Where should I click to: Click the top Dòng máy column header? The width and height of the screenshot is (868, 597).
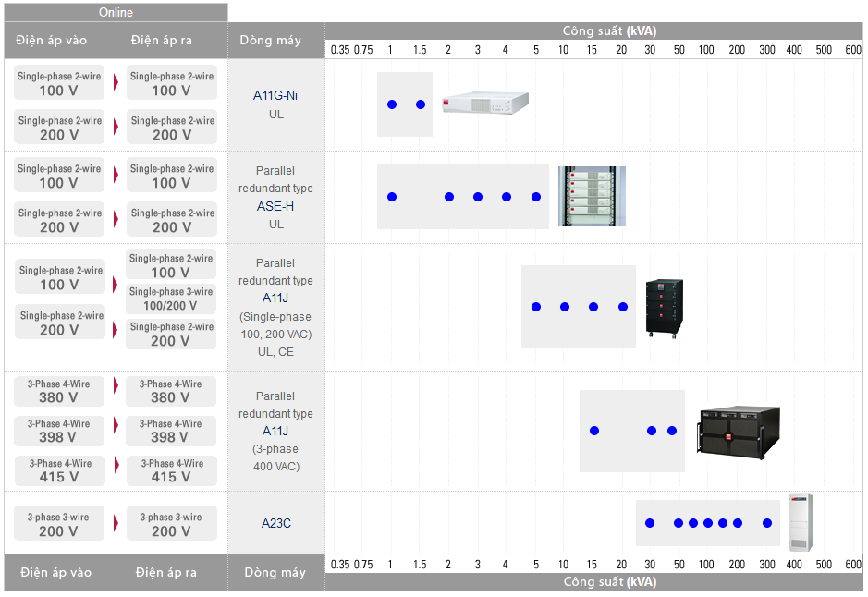click(x=275, y=41)
